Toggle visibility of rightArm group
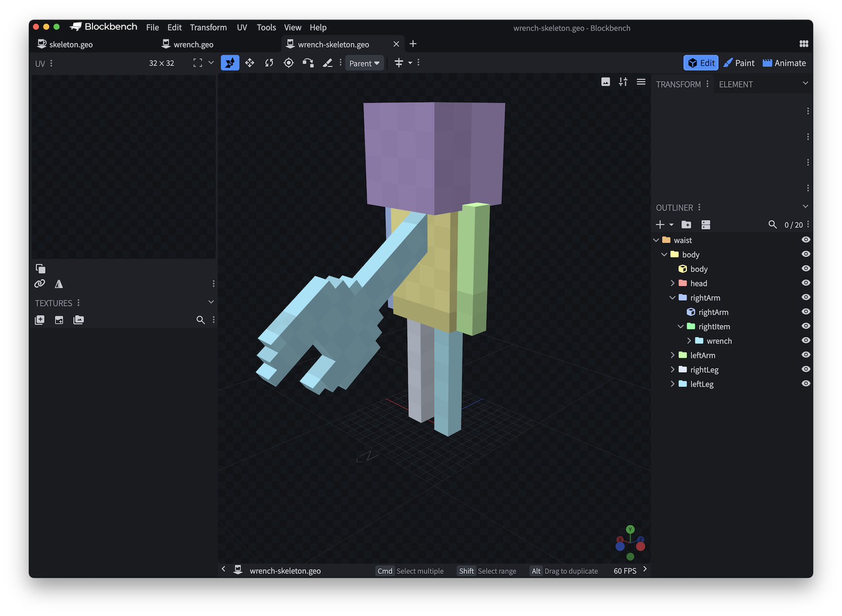Screen dimensions: 842x616 tap(806, 297)
